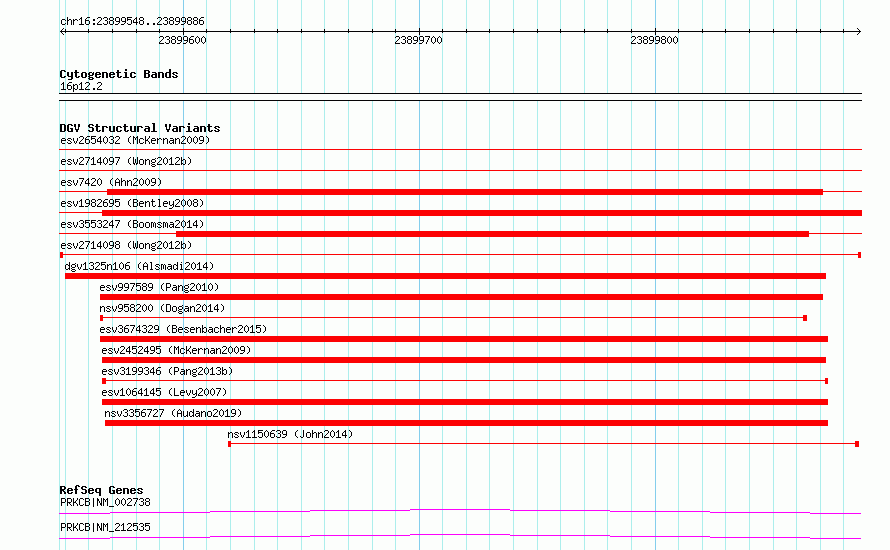Click the red bar of esv1982695 (Bentley2008)
The width and height of the screenshot is (890, 550).
(x=482, y=213)
